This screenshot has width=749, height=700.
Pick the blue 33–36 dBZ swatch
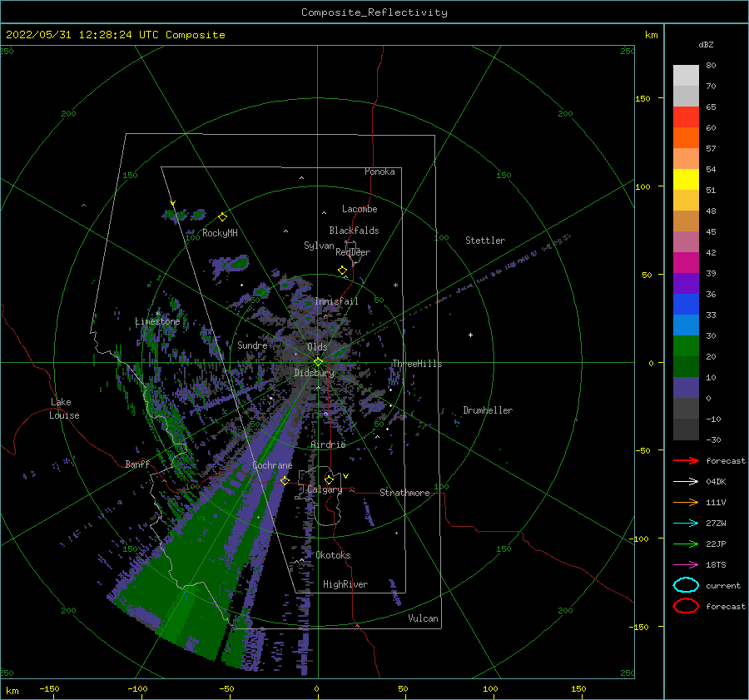coord(686,305)
